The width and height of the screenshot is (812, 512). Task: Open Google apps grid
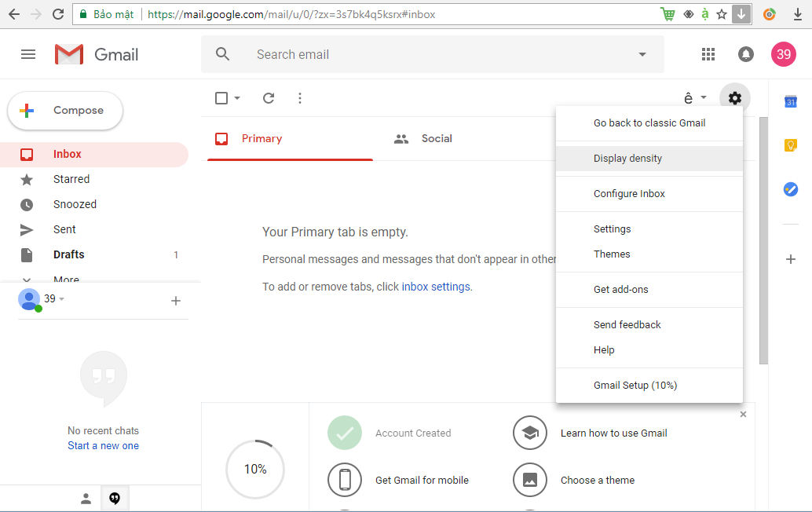pyautogui.click(x=708, y=54)
